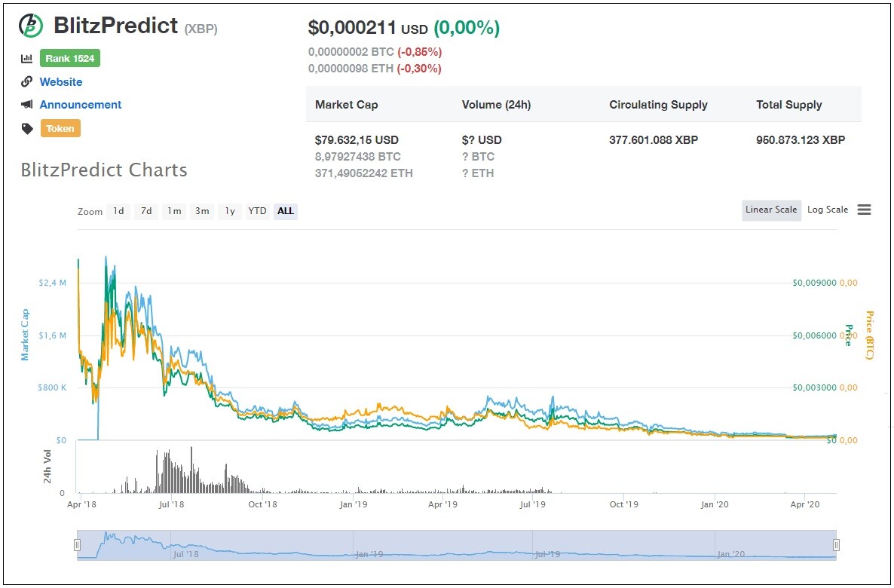
Task: Click the 950.873.123 XBP total supply
Action: pyautogui.click(x=801, y=139)
